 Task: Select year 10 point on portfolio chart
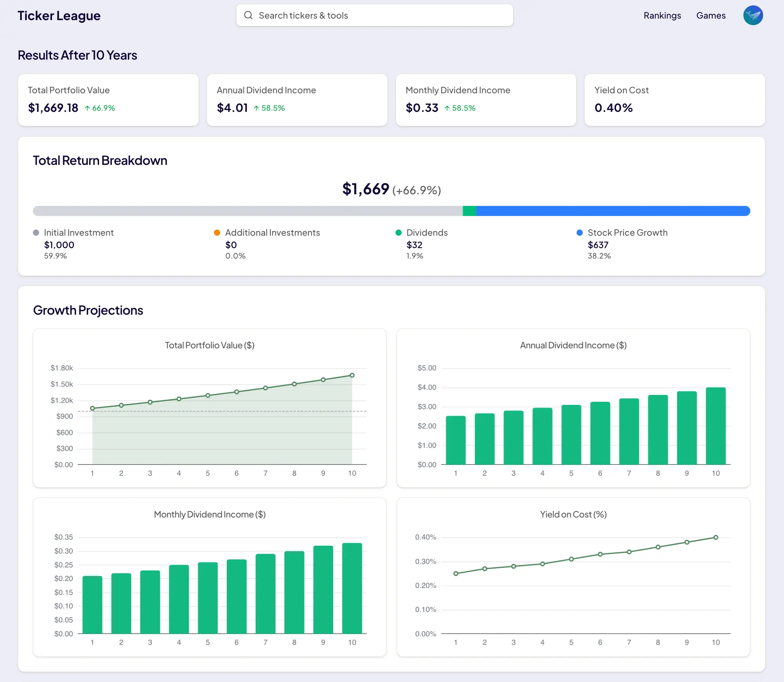(352, 375)
